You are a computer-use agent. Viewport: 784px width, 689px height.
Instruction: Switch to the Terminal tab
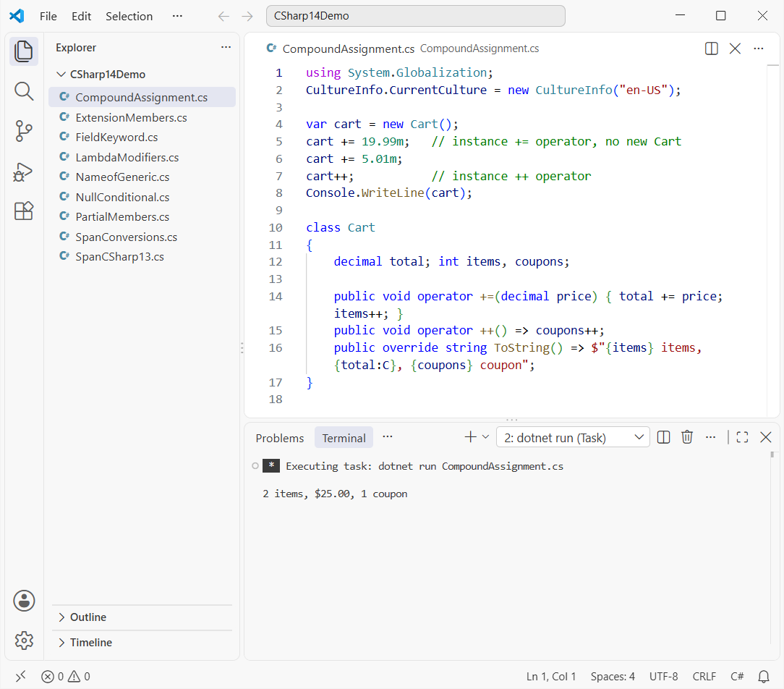[344, 438]
